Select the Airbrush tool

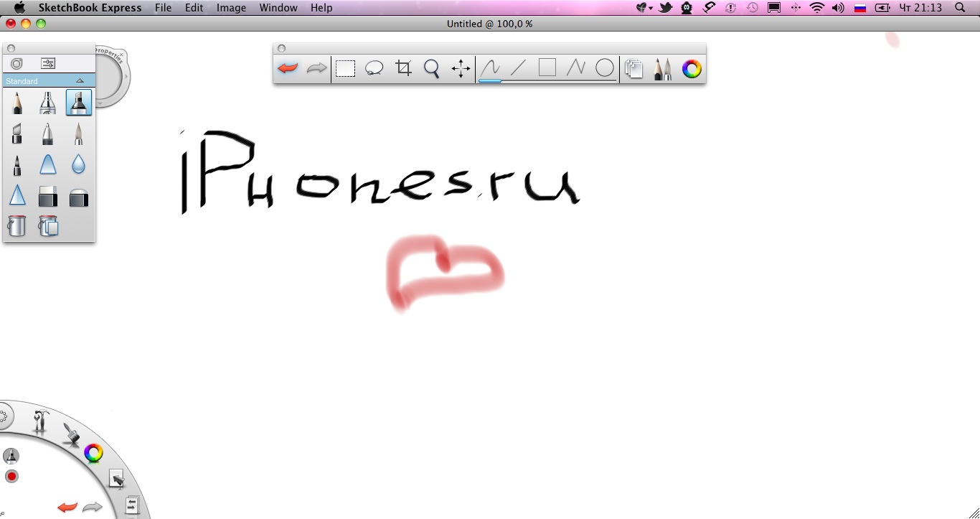pos(47,103)
